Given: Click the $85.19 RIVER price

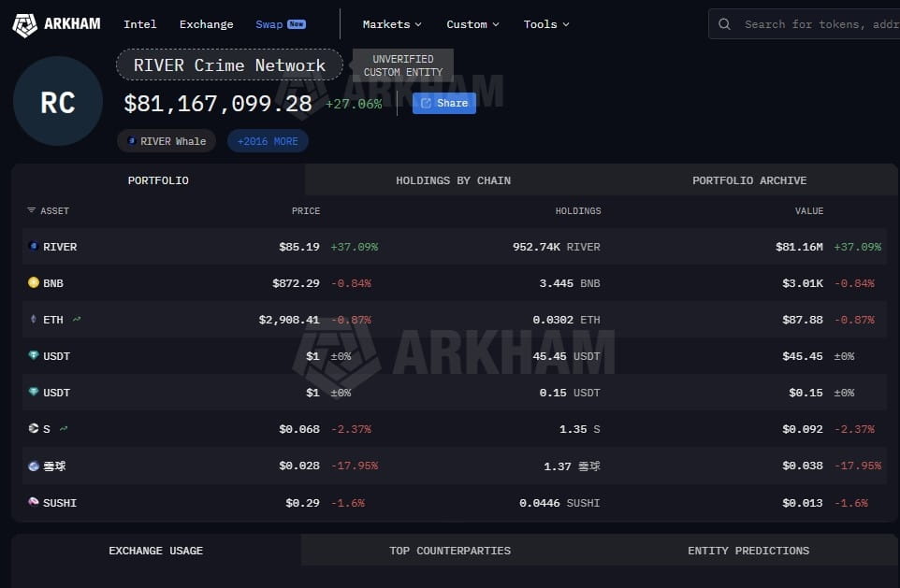Looking at the screenshot, I should [x=299, y=247].
